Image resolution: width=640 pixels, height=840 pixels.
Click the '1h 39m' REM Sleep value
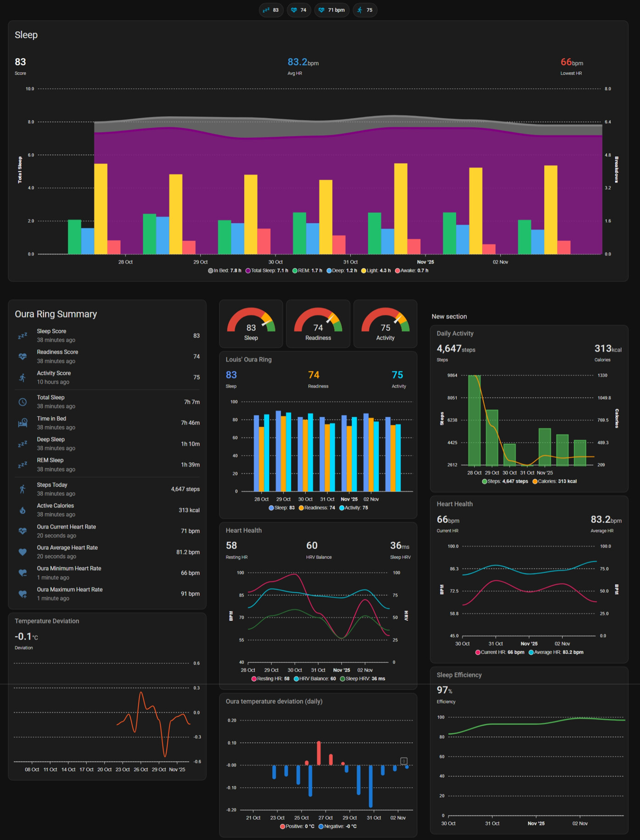tap(190, 465)
